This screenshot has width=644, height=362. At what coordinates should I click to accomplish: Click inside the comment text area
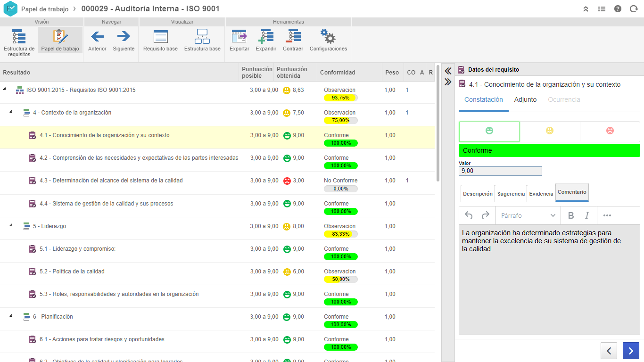click(x=549, y=280)
